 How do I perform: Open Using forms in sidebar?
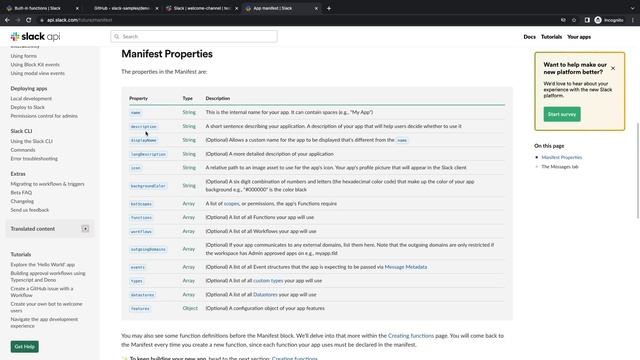24,56
